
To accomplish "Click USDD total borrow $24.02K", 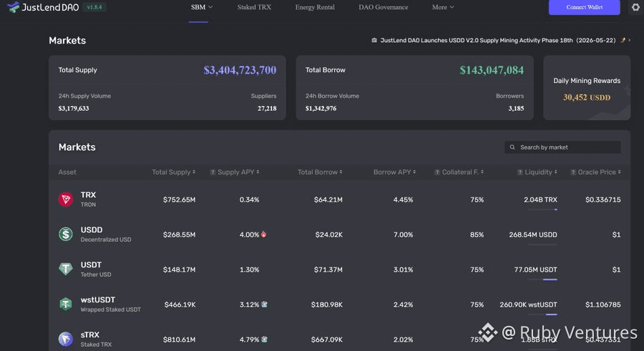I will click(x=328, y=234).
